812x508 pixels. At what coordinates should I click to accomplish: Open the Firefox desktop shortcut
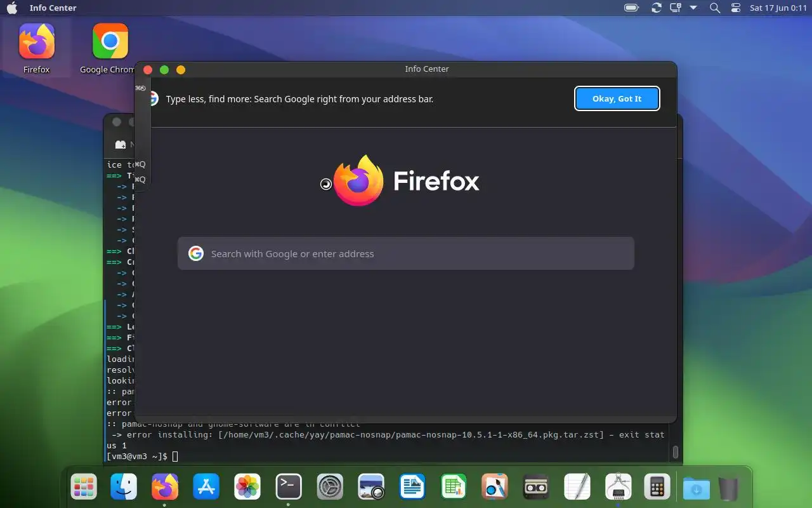(37, 49)
